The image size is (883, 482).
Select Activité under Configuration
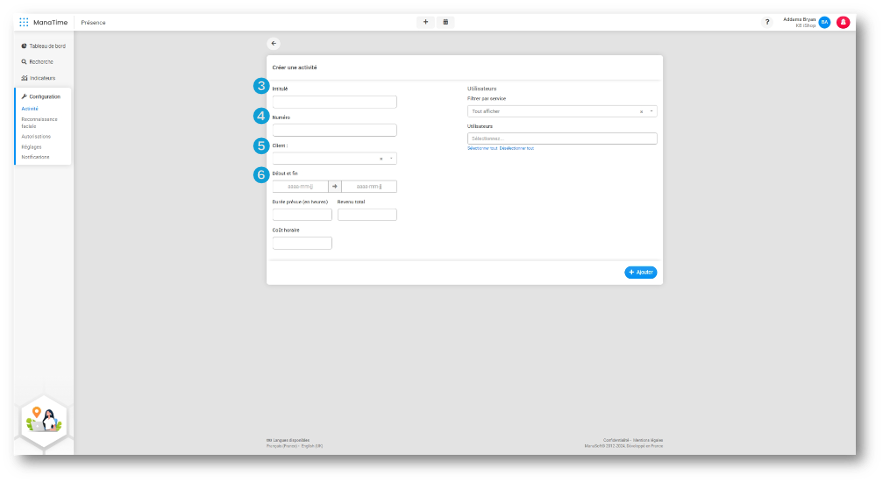30,109
